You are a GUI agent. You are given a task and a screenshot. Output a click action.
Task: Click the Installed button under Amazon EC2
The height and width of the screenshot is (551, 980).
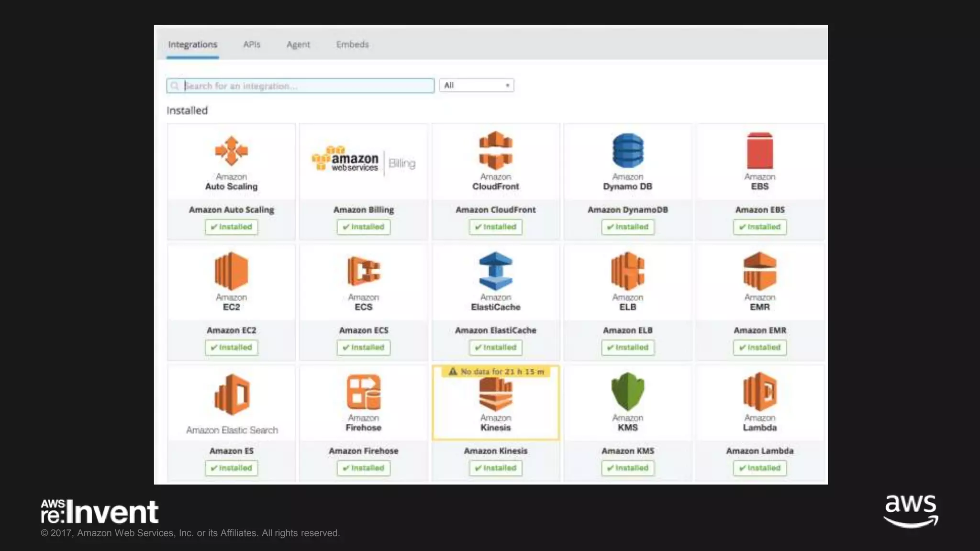tap(232, 347)
